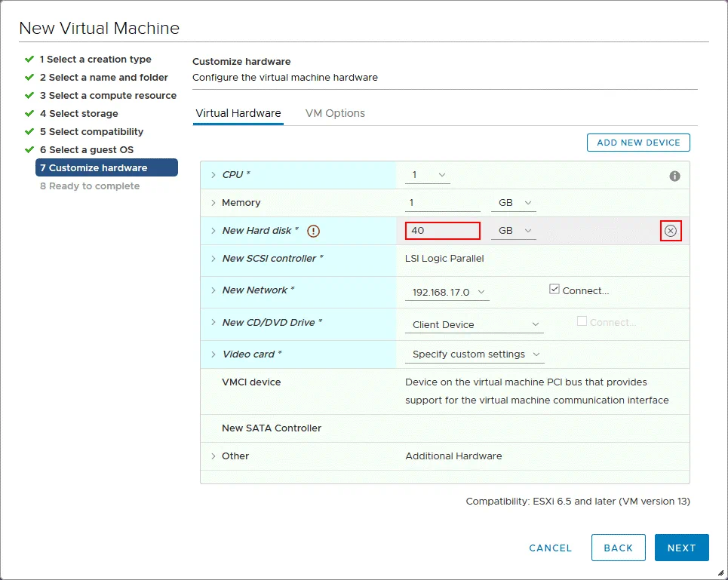
Task: Click the hard disk size field
Action: [x=442, y=231]
